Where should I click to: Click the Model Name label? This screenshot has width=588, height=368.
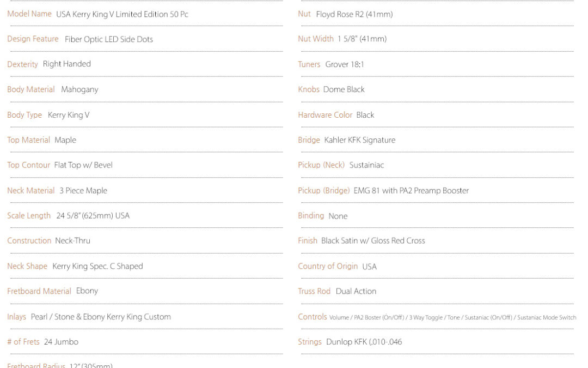click(x=29, y=14)
